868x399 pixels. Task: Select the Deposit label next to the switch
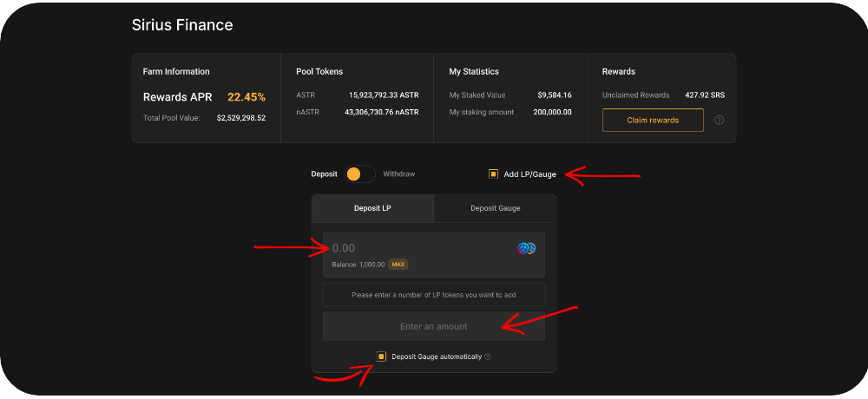pos(324,174)
